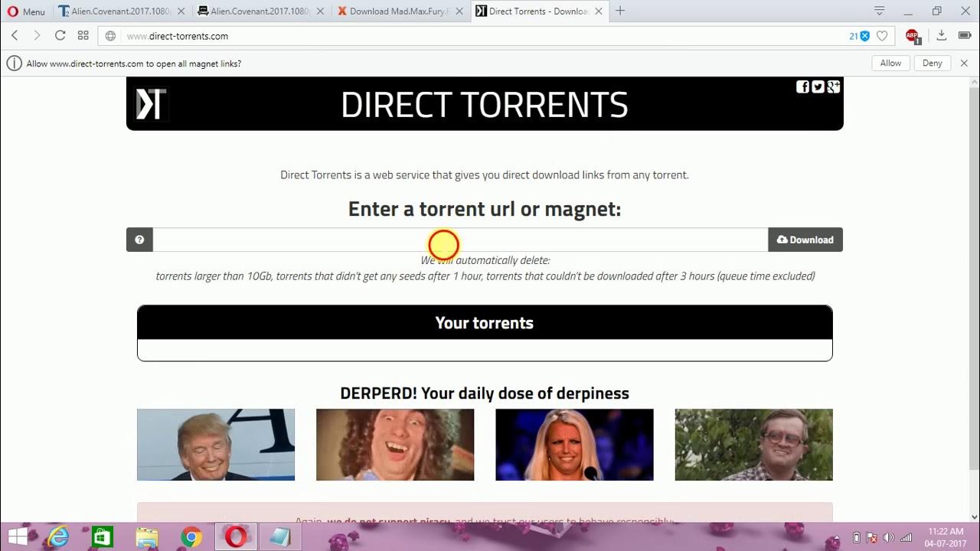This screenshot has height=551, width=980.
Task: Deny magnet links permission
Action: [932, 64]
